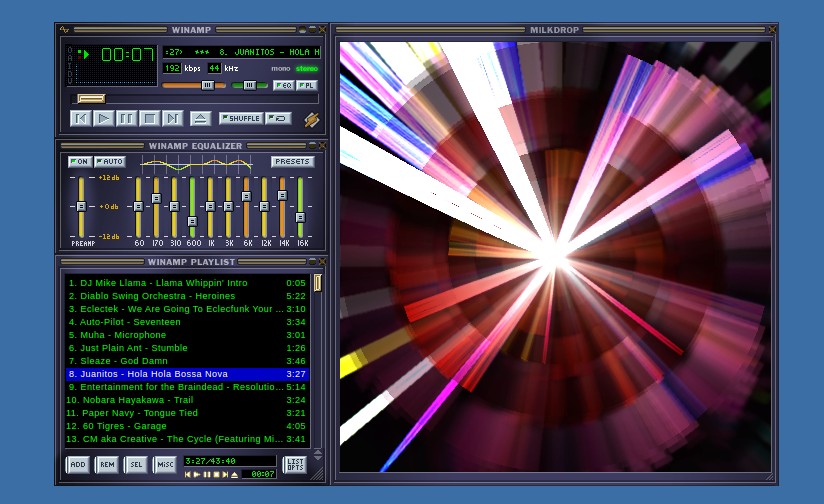
Task: Open the playlist MISC menu
Action: click(165, 465)
